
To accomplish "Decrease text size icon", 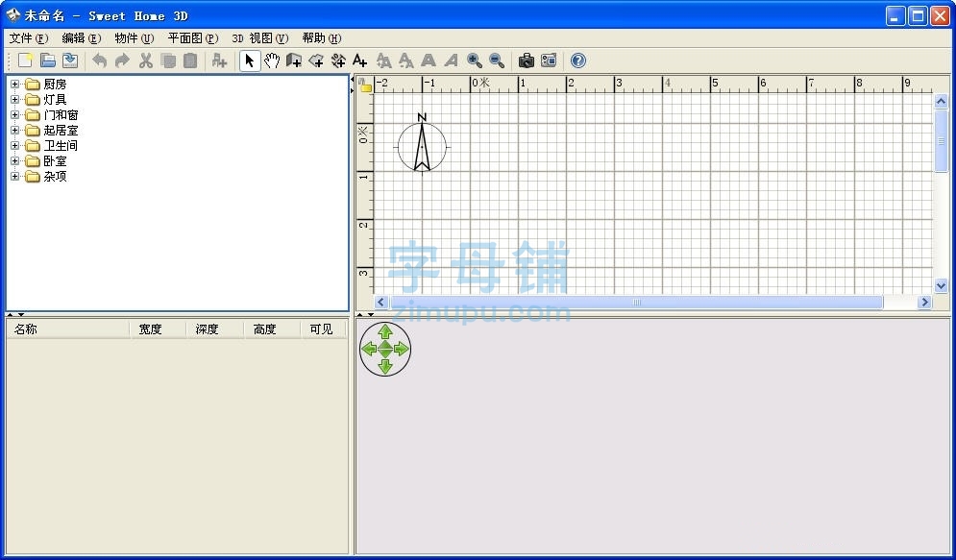I will click(405, 61).
